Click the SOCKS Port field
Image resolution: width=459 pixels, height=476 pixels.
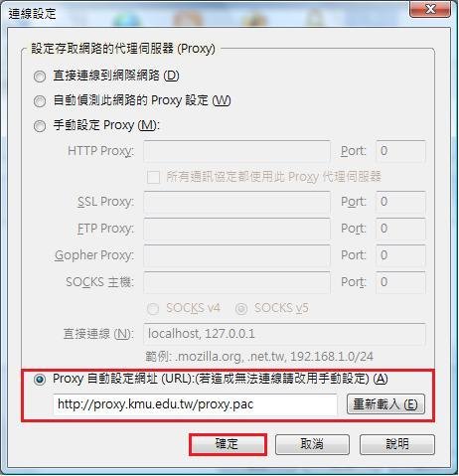pos(400,282)
